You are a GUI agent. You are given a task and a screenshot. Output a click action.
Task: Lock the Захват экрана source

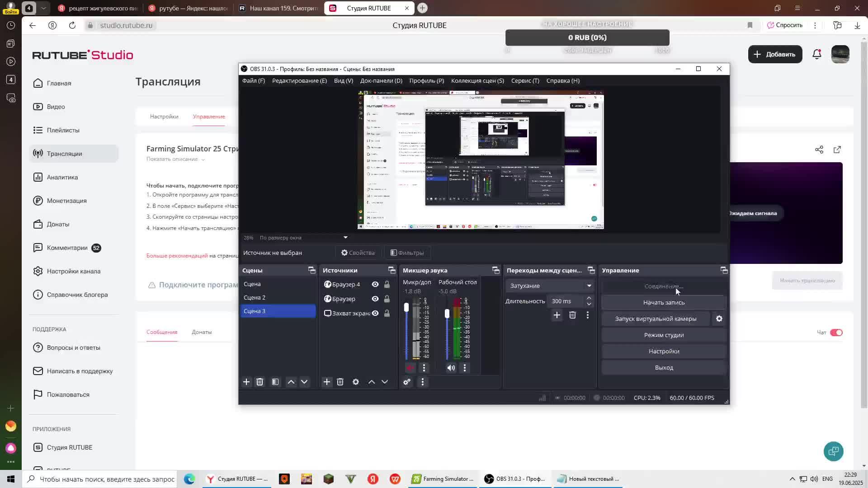(x=387, y=313)
